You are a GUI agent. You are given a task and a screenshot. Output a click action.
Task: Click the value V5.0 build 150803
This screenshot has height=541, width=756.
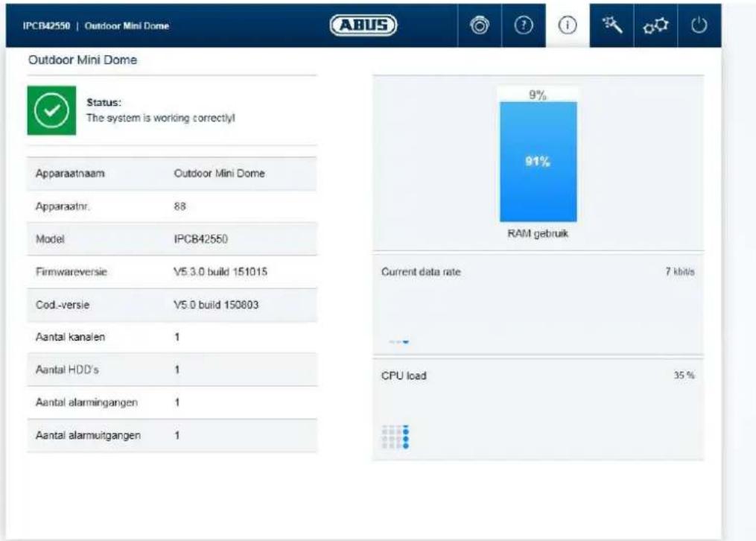pos(216,305)
